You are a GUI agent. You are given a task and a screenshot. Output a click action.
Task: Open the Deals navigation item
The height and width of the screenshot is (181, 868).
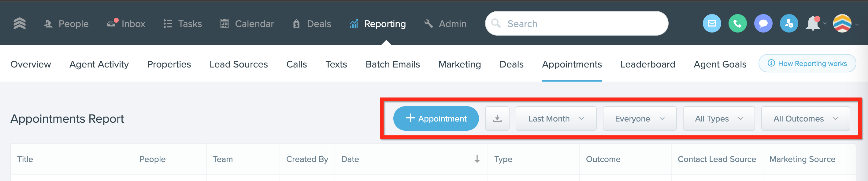312,24
